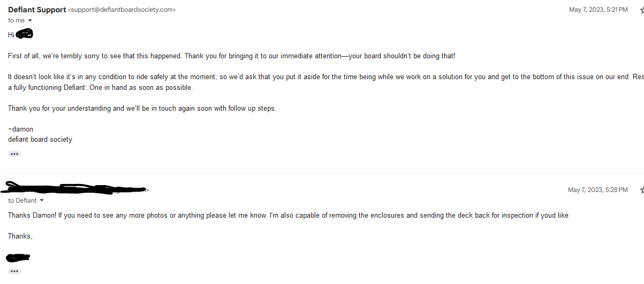This screenshot has height=284, width=644.
Task: Click the "to me" recipient text
Action: (x=16, y=20)
